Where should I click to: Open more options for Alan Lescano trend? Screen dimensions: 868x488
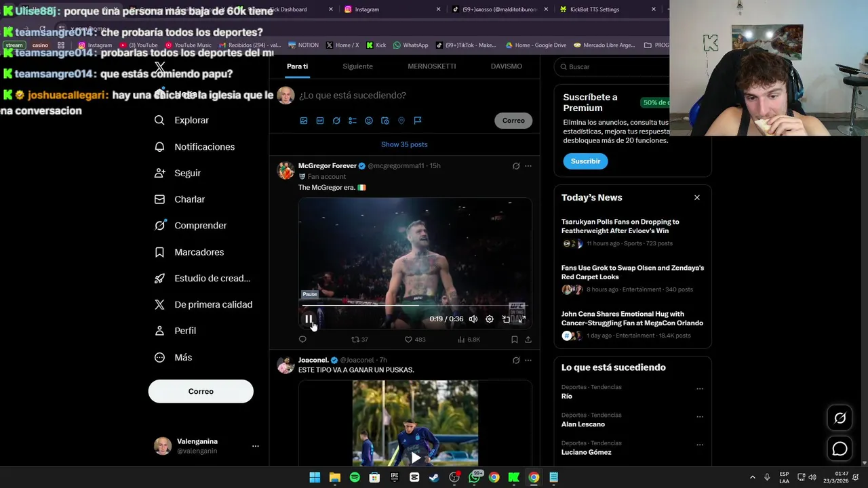pyautogui.click(x=700, y=417)
